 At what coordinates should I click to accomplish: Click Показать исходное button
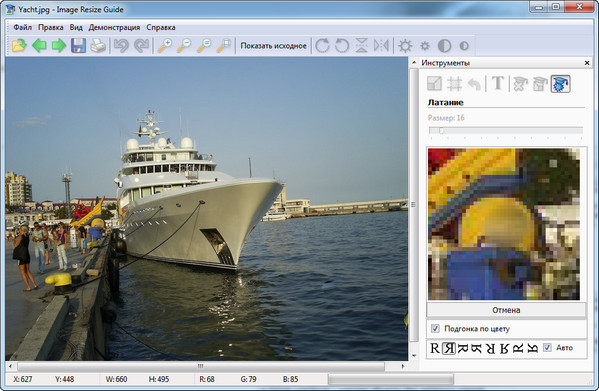(274, 46)
